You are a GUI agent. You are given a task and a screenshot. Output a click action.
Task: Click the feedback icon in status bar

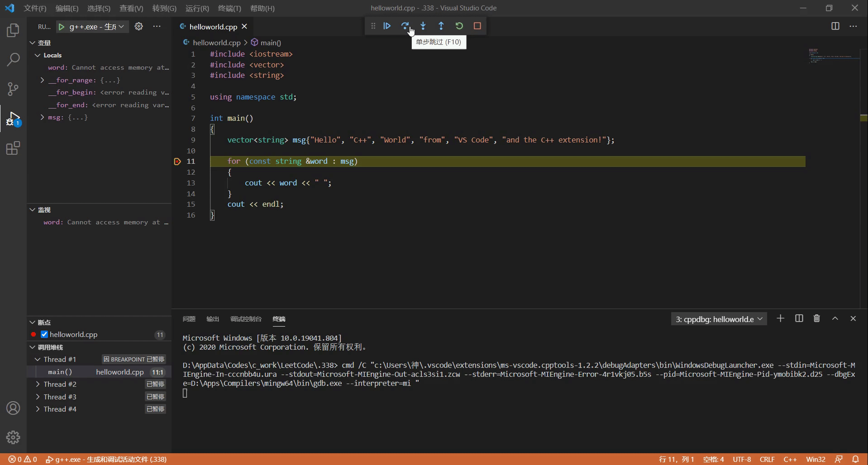[x=839, y=459]
